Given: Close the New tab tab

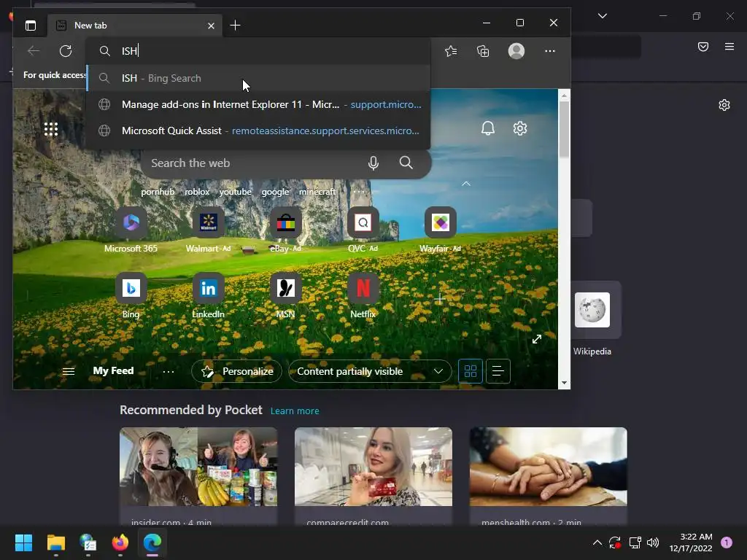Looking at the screenshot, I should [211, 26].
